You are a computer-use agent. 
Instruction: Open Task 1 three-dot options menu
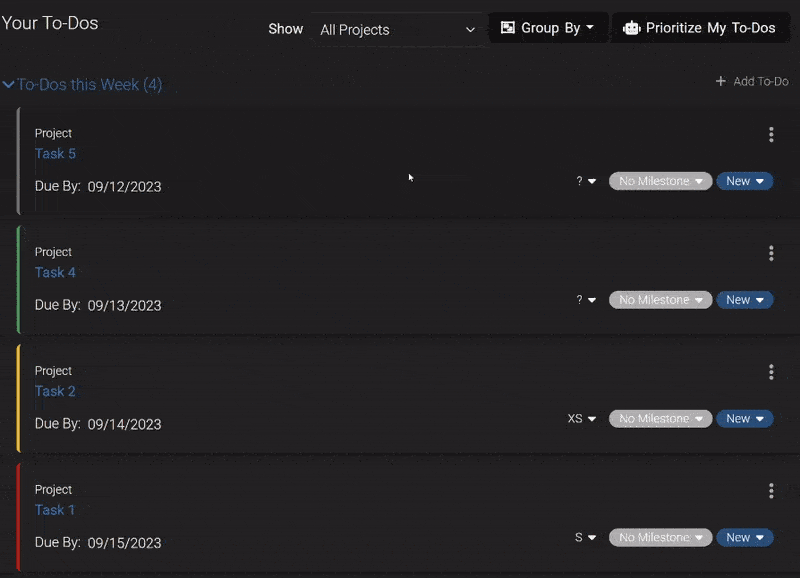point(771,491)
